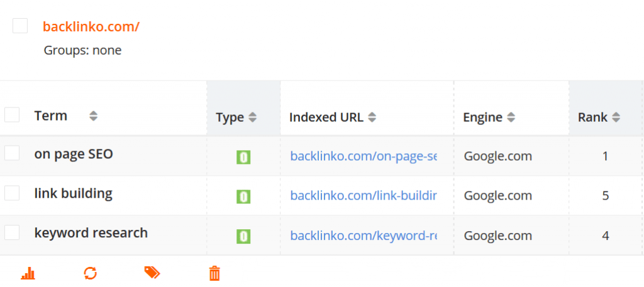Viewport: 644px width, 287px height.
Task: Click green type badge for on page SEO
Action: [x=243, y=158]
